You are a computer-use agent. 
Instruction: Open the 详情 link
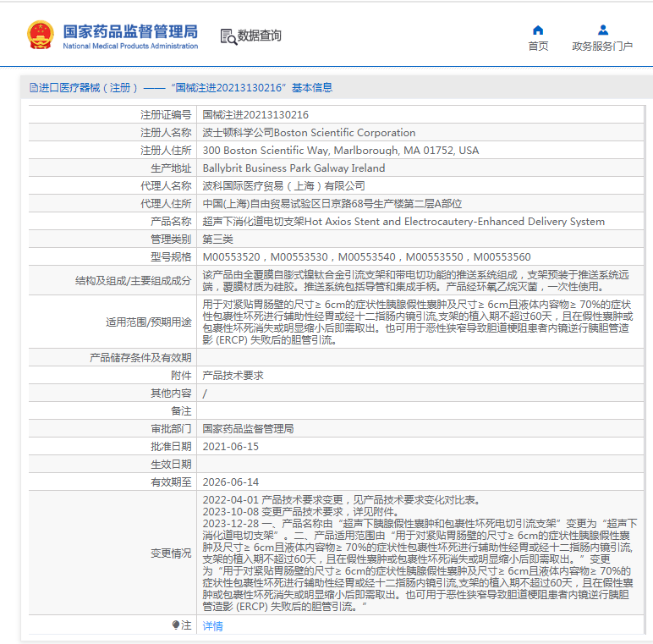(x=213, y=625)
